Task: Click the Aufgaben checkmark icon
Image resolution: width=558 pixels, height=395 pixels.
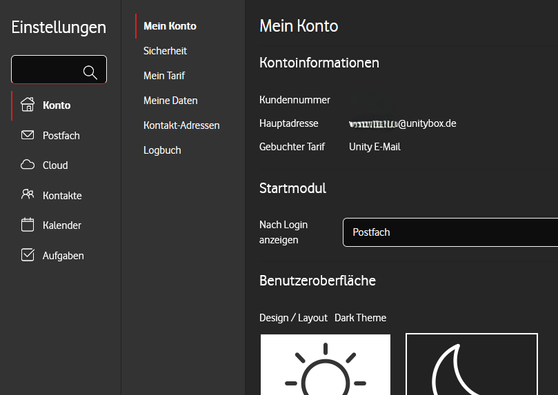Action: click(27, 255)
